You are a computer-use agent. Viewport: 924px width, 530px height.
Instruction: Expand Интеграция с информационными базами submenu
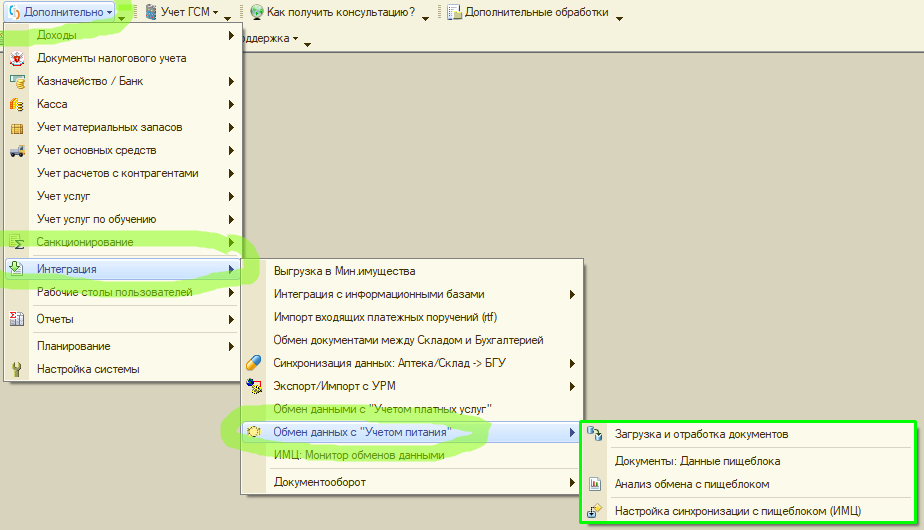coord(572,294)
